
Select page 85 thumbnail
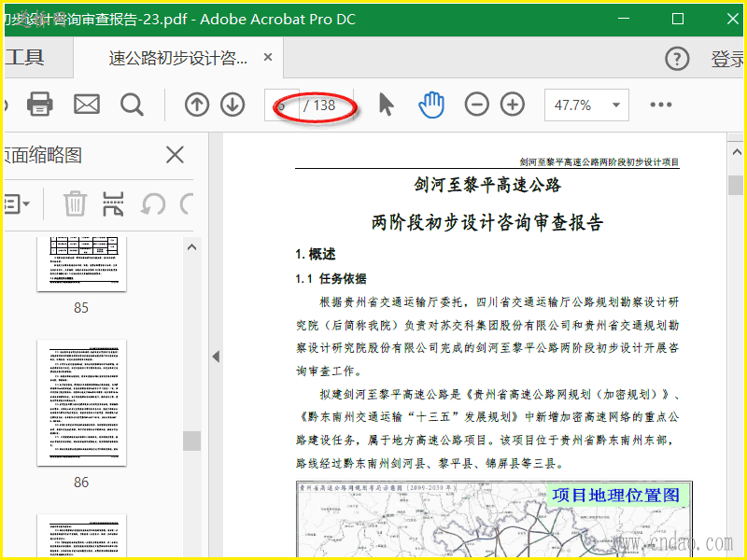click(x=82, y=264)
